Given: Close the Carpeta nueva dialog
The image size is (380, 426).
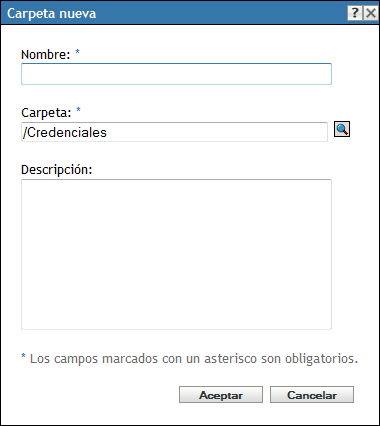Looking at the screenshot, I should pos(371,14).
